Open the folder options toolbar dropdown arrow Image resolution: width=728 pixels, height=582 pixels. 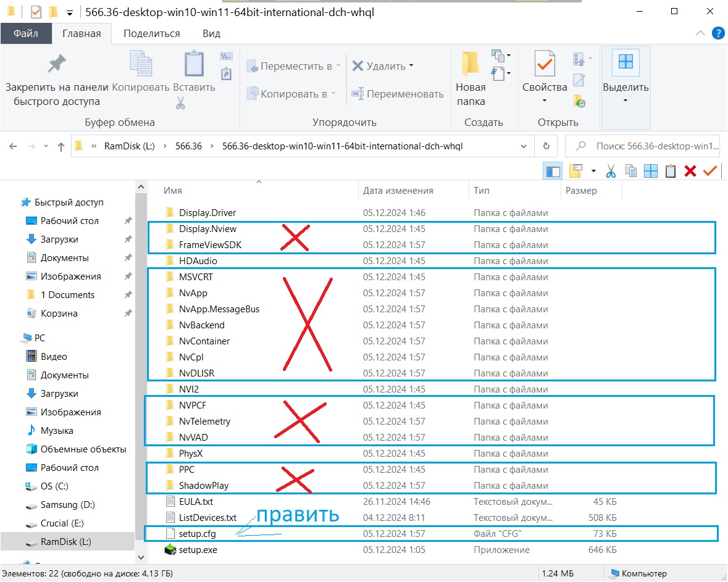(x=593, y=171)
